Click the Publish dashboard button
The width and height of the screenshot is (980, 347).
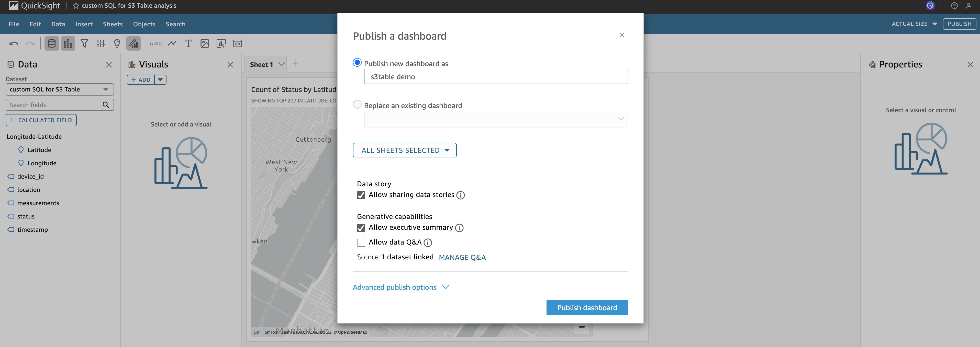pos(587,308)
